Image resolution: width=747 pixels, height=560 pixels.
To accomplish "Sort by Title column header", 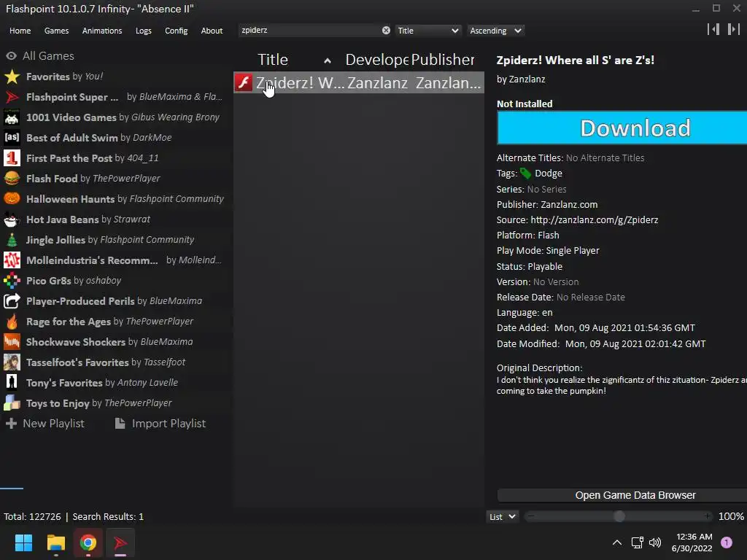I will coord(295,60).
